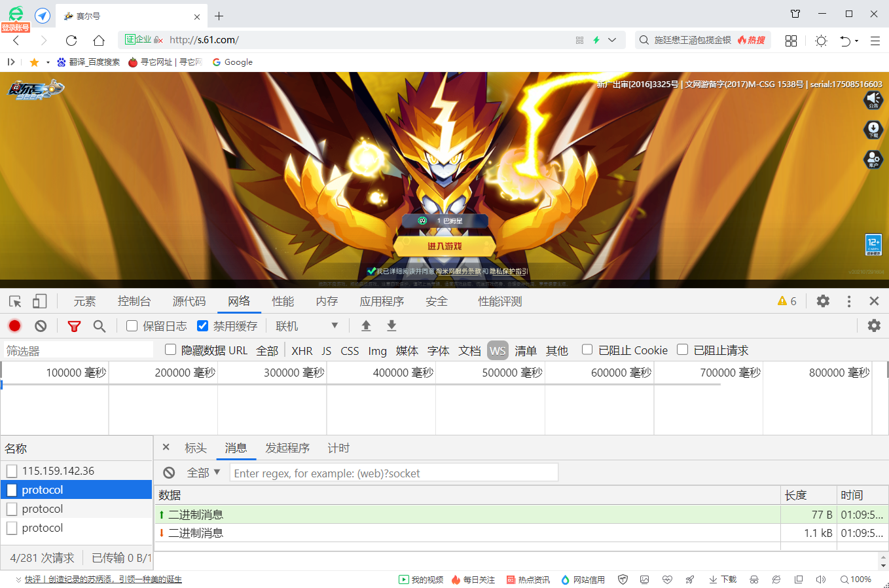
Task: Click the 100% zoom control in status bar
Action: coord(856,579)
